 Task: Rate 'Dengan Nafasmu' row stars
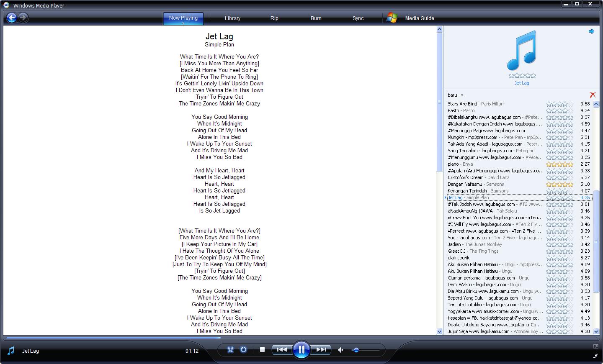pos(559,185)
